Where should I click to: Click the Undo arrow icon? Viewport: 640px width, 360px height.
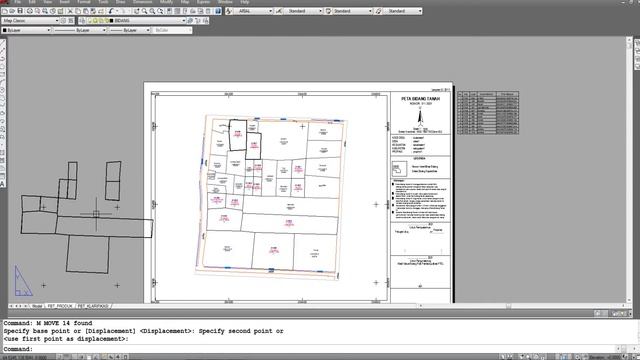point(110,11)
